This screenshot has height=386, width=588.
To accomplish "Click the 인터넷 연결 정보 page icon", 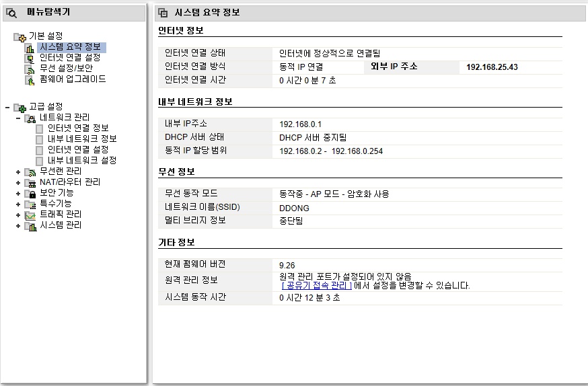I will coord(40,129).
